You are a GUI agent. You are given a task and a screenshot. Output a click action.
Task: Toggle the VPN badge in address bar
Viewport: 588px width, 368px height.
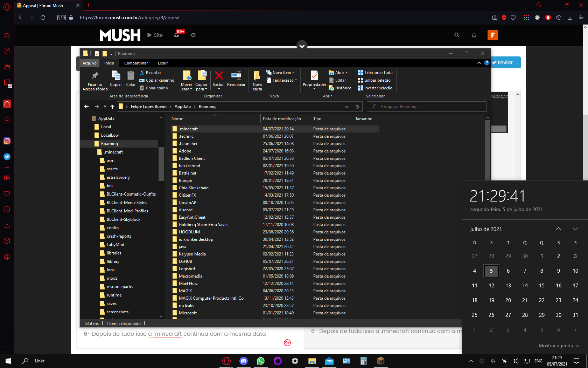coord(62,18)
